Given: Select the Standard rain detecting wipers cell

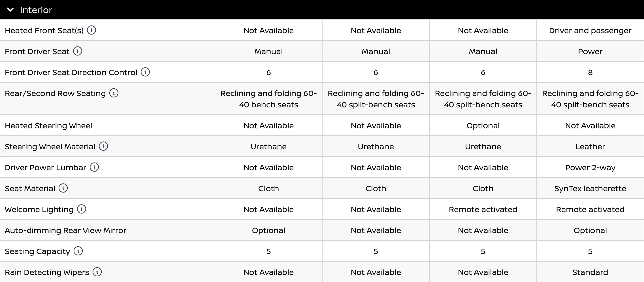Looking at the screenshot, I should point(590,272).
